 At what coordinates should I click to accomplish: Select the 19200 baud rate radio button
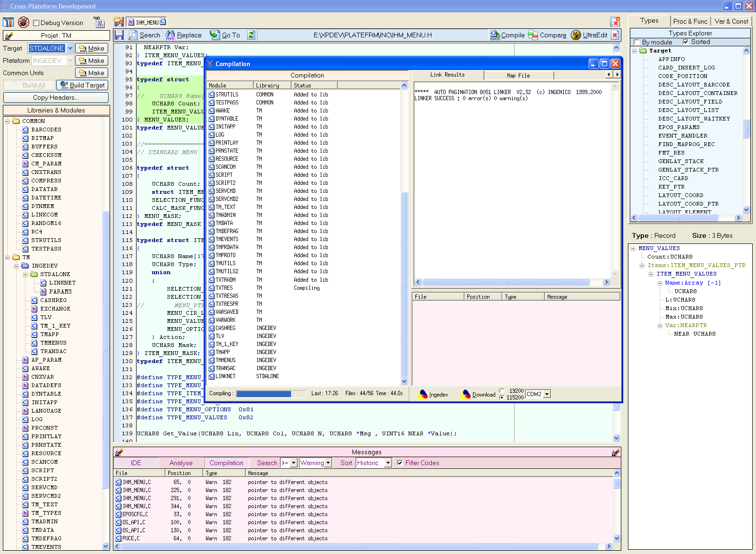(502, 391)
